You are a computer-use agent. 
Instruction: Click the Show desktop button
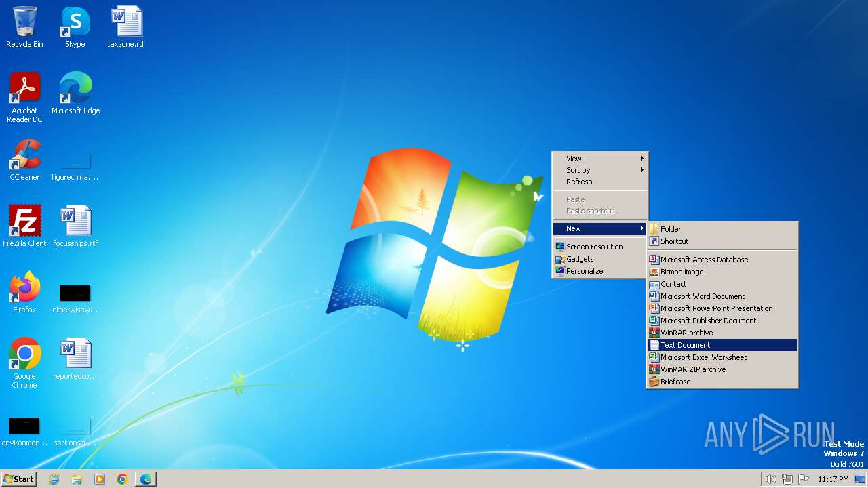(860, 479)
